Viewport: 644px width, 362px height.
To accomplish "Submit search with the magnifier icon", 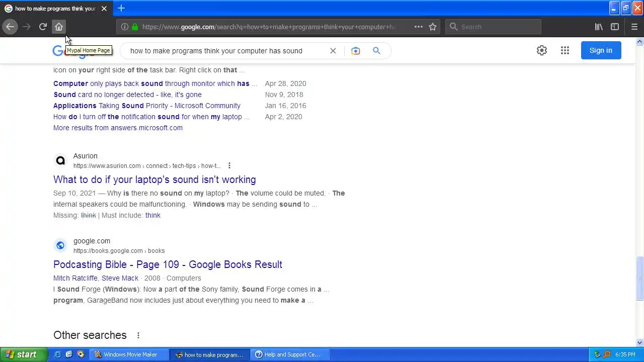I will pos(376,51).
